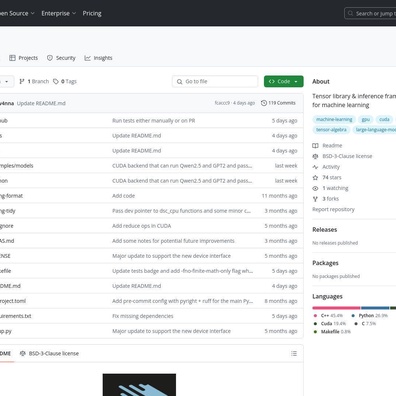This screenshot has width=396, height=396.
Task: Click the Insights graph icon
Action: pyautogui.click(x=87, y=58)
